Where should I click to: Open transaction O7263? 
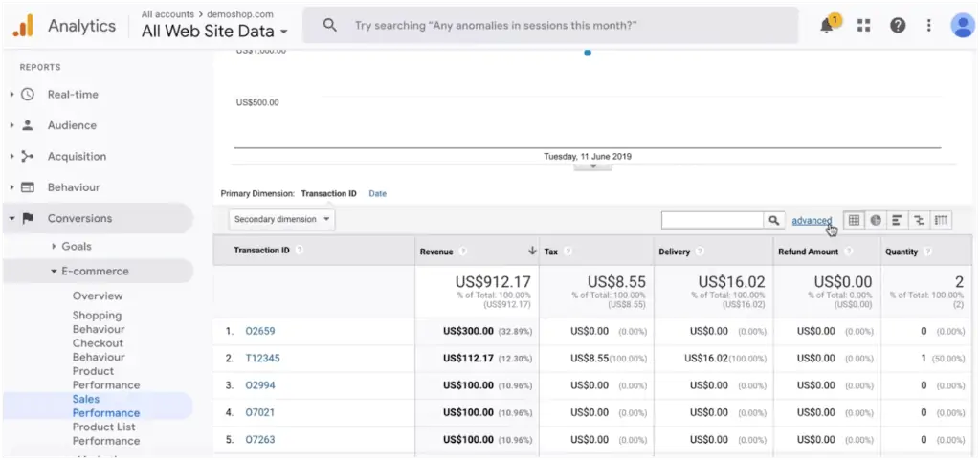point(260,439)
